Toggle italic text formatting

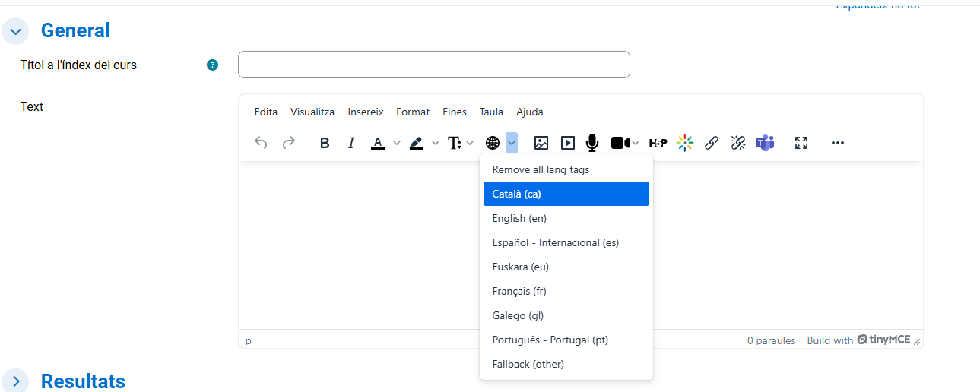pos(351,143)
